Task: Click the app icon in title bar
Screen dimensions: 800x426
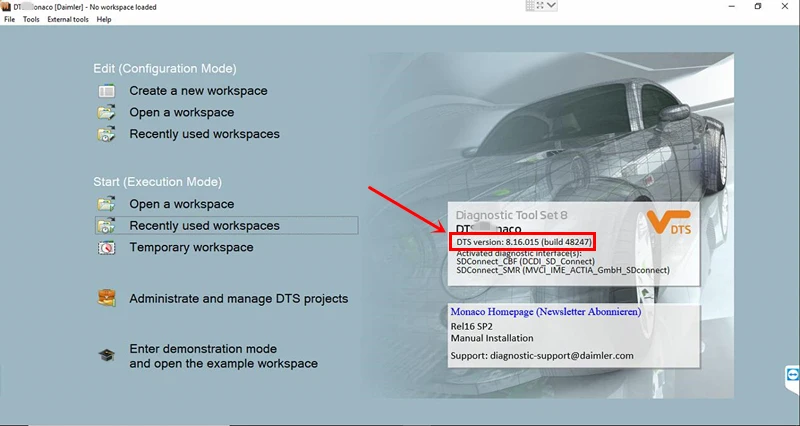Action: click(x=6, y=7)
